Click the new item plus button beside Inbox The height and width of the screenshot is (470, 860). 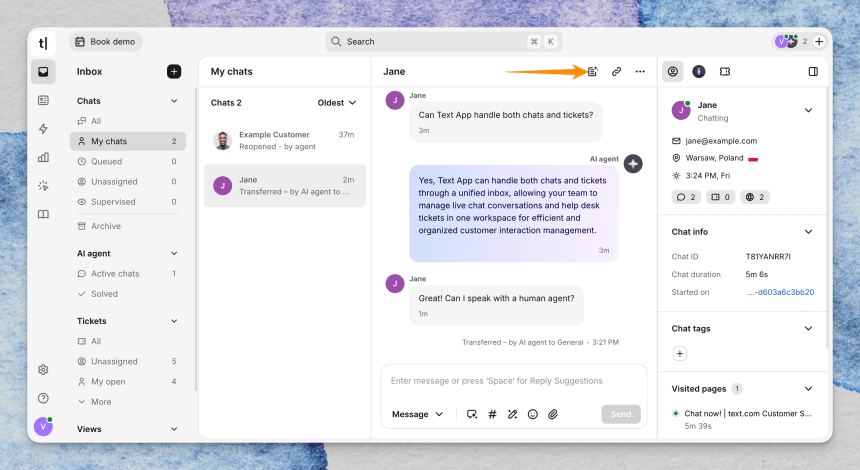coord(174,71)
